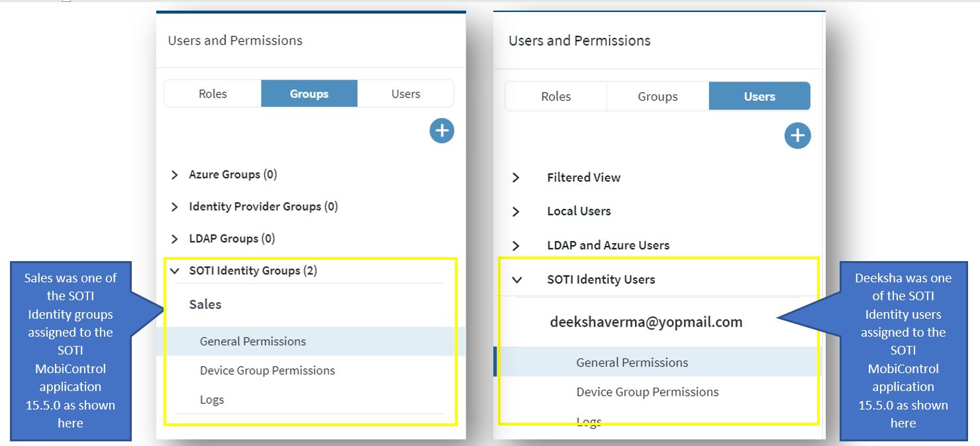Select the Sales identity group

point(205,305)
